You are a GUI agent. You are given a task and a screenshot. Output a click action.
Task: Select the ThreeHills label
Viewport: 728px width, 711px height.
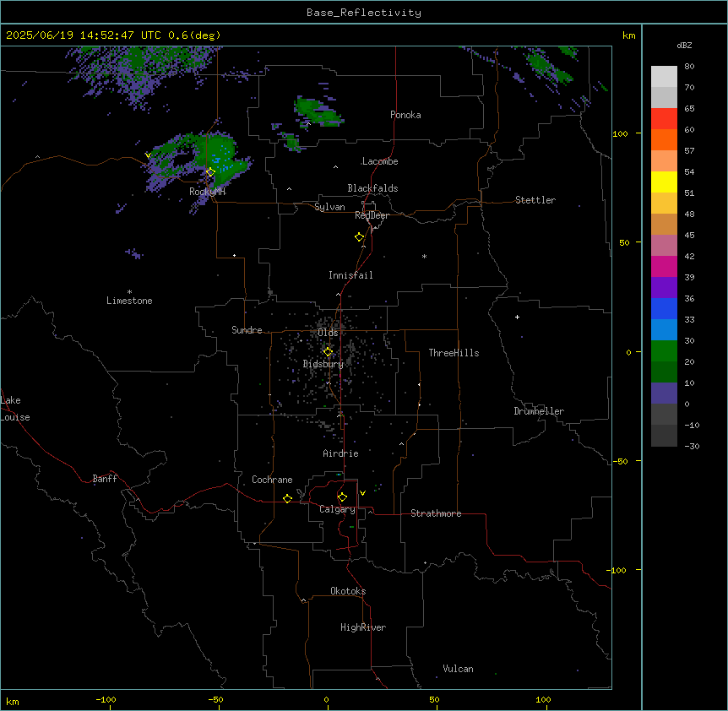(x=454, y=353)
